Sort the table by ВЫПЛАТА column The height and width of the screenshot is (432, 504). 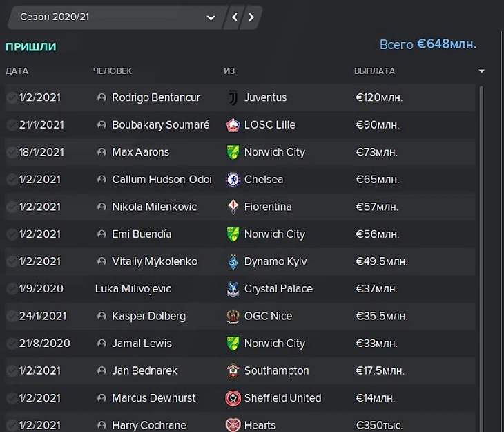pyautogui.click(x=374, y=71)
